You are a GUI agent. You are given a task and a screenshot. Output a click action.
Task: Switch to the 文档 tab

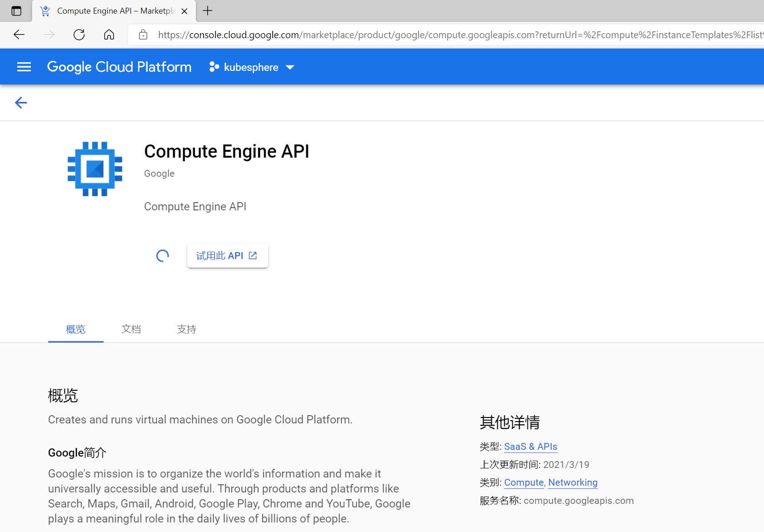[x=131, y=329]
